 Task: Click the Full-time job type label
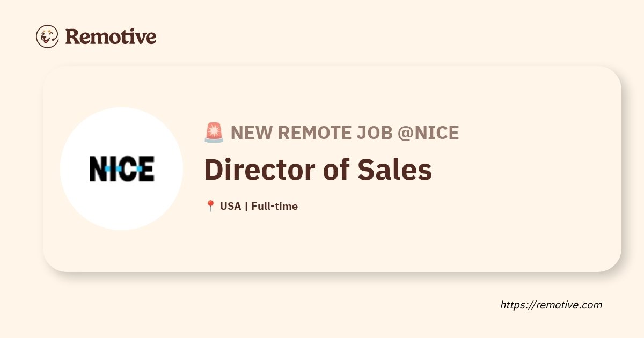pos(274,206)
